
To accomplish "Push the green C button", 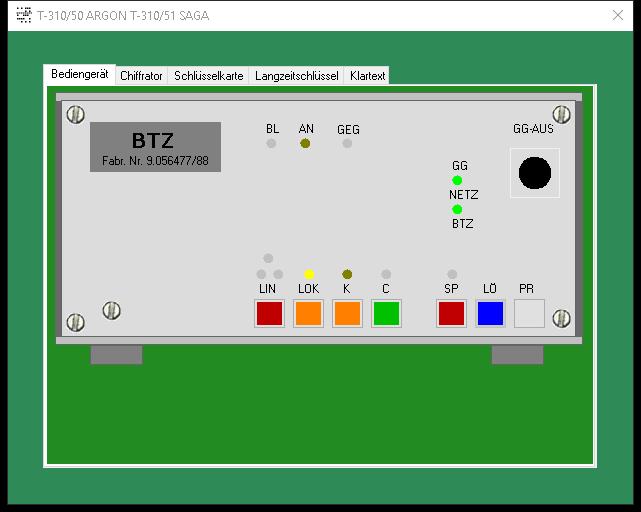I will [x=386, y=313].
